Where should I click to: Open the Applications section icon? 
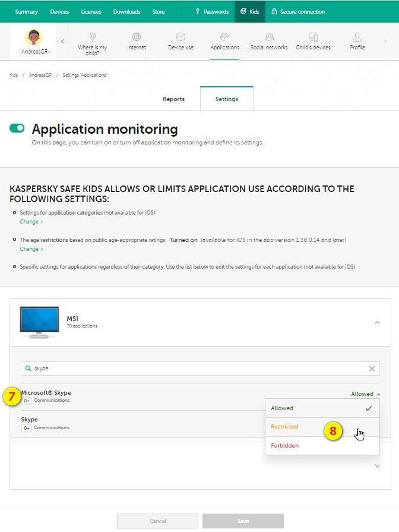[225, 37]
